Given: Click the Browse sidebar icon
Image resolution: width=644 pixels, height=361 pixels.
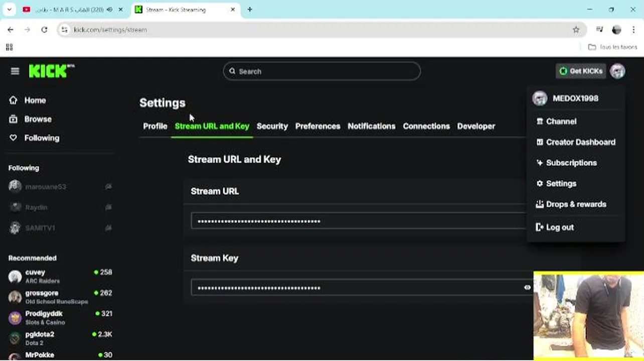Looking at the screenshot, I should (x=14, y=119).
